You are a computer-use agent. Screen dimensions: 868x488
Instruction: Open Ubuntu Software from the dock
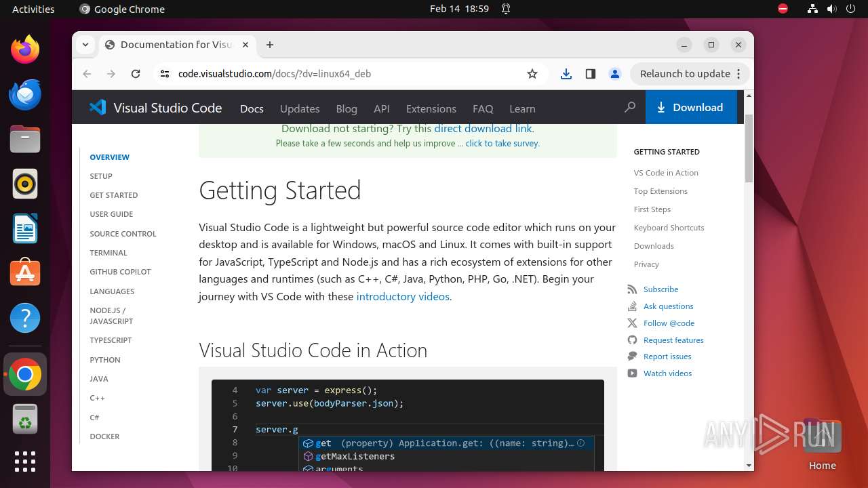click(25, 273)
